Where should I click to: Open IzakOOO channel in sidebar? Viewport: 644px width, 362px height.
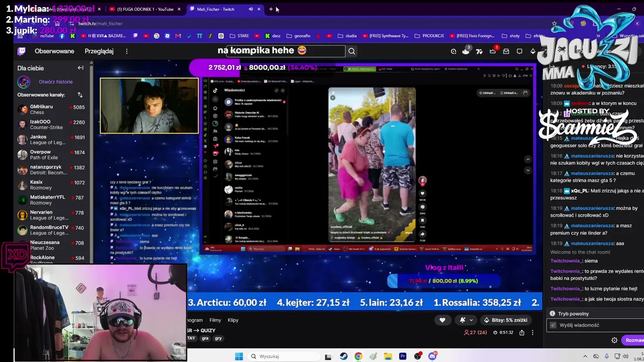(x=51, y=125)
